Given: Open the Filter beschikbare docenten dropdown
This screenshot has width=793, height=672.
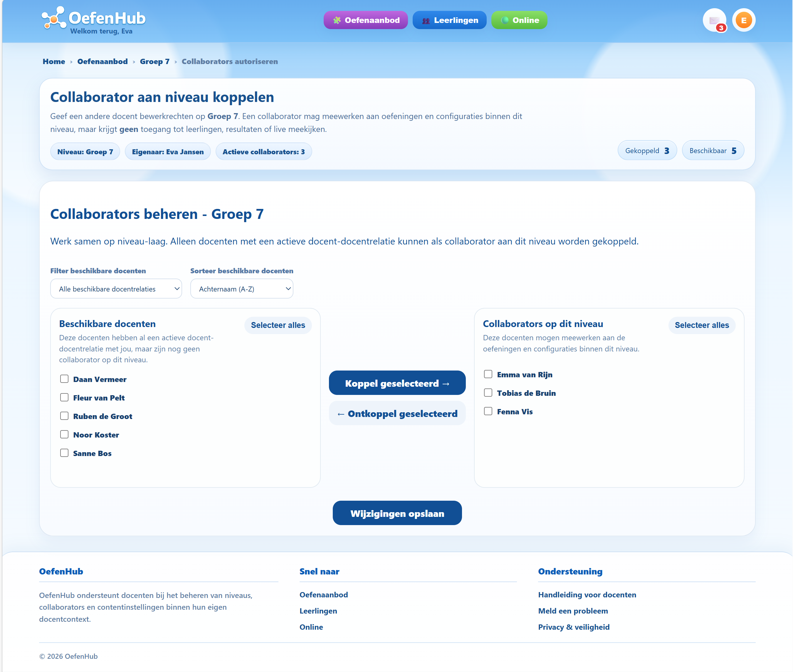Looking at the screenshot, I should [116, 289].
